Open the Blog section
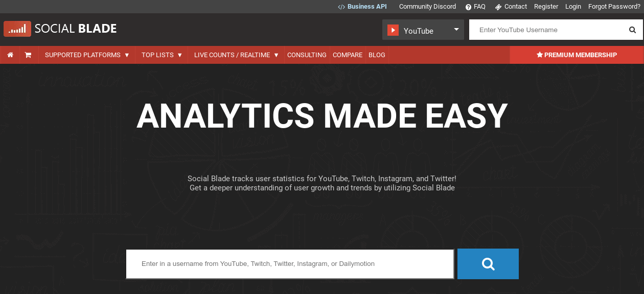 (x=377, y=55)
